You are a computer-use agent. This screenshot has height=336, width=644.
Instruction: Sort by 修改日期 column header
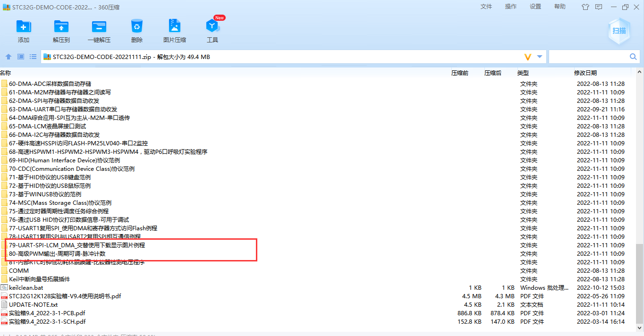pyautogui.click(x=585, y=73)
